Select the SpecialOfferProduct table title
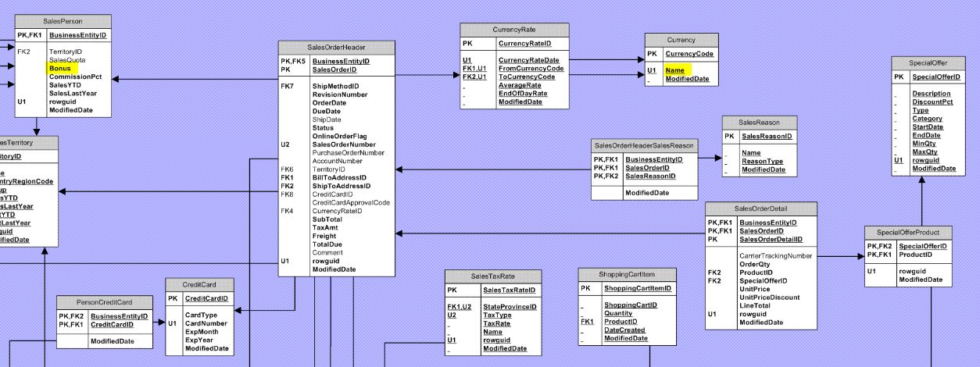The width and height of the screenshot is (980, 367). pyautogui.click(x=907, y=233)
